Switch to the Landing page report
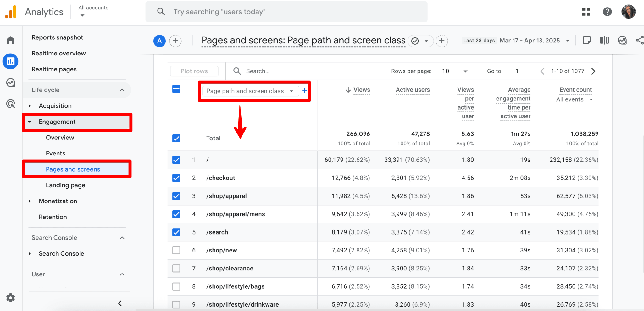 65,185
